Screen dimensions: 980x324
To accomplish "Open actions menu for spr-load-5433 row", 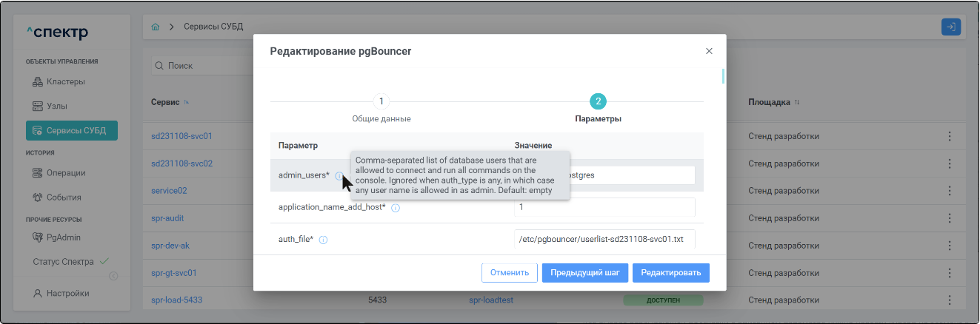I will point(950,300).
